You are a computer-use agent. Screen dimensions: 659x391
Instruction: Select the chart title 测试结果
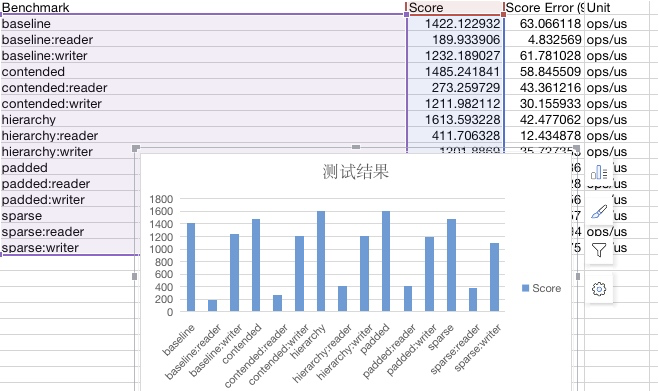point(356,172)
